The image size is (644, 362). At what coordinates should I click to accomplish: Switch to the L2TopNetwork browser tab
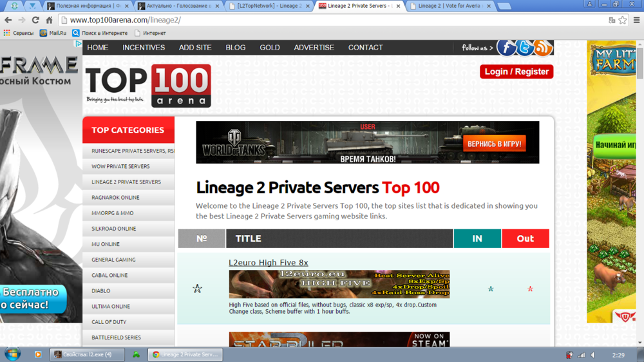pos(269,6)
